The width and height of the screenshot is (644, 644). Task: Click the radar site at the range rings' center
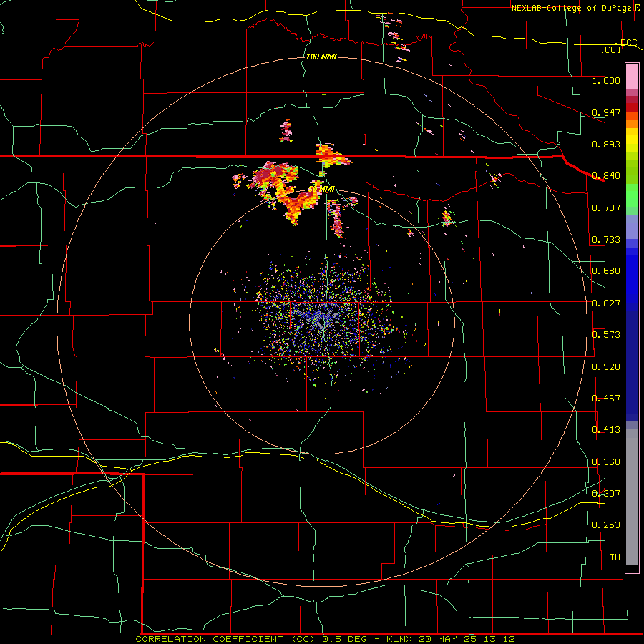323,321
